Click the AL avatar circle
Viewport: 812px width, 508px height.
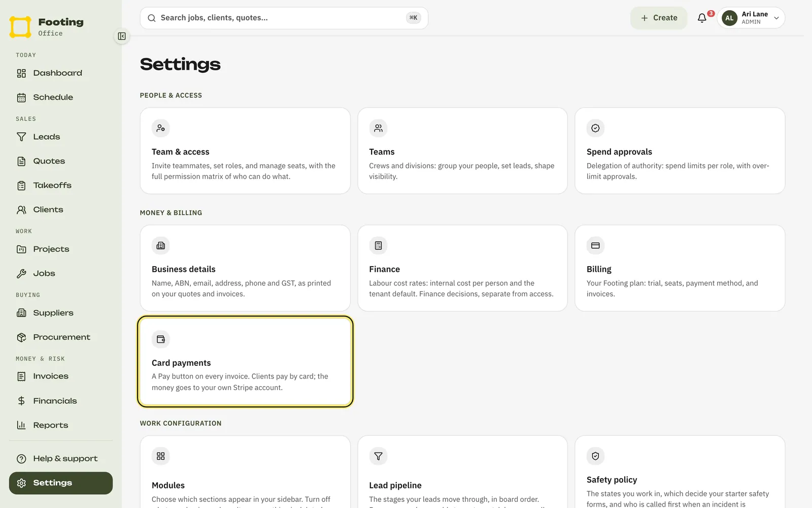coord(729,18)
